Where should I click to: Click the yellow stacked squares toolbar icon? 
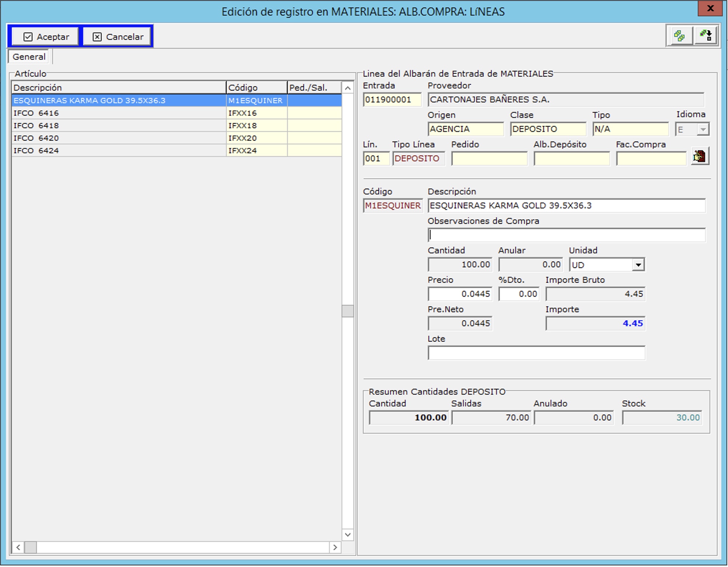[679, 36]
